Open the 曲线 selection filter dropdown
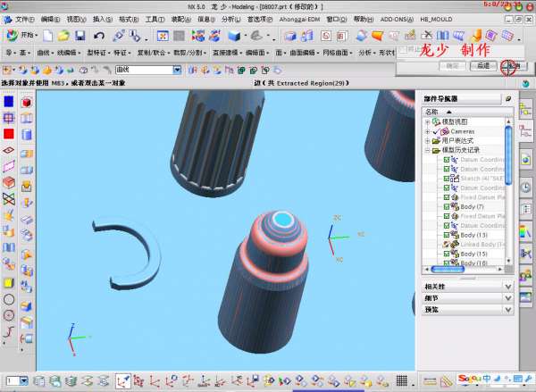The width and height of the screenshot is (536, 392). (177, 70)
